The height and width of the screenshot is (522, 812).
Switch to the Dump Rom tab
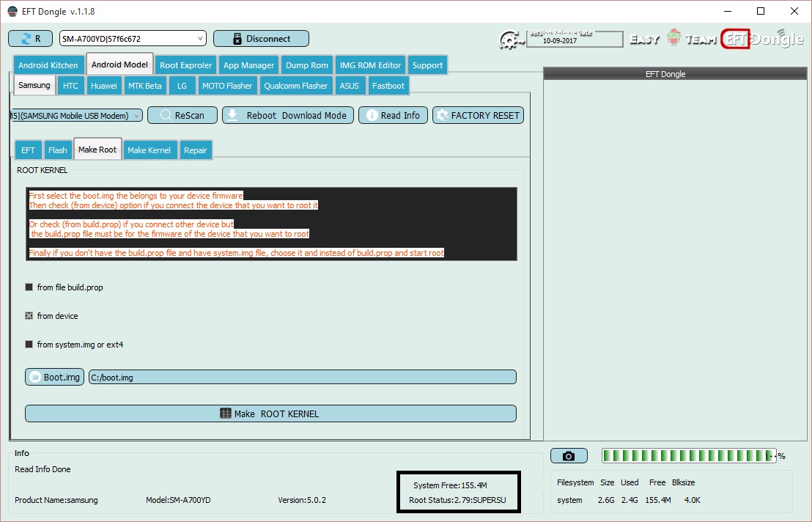point(307,65)
